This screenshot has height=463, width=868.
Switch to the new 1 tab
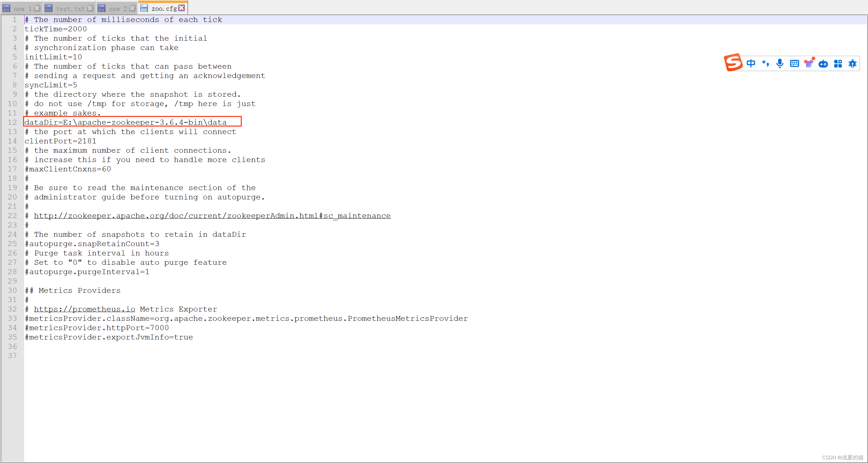[x=22, y=9]
